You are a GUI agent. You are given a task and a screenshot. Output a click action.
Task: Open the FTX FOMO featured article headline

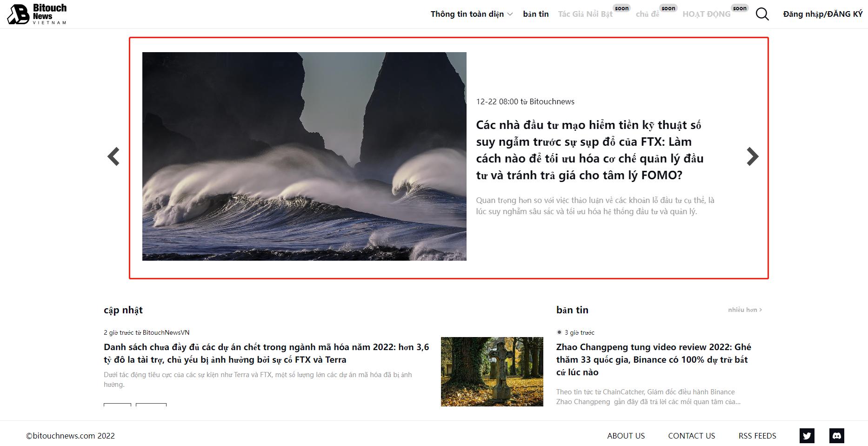tap(589, 150)
